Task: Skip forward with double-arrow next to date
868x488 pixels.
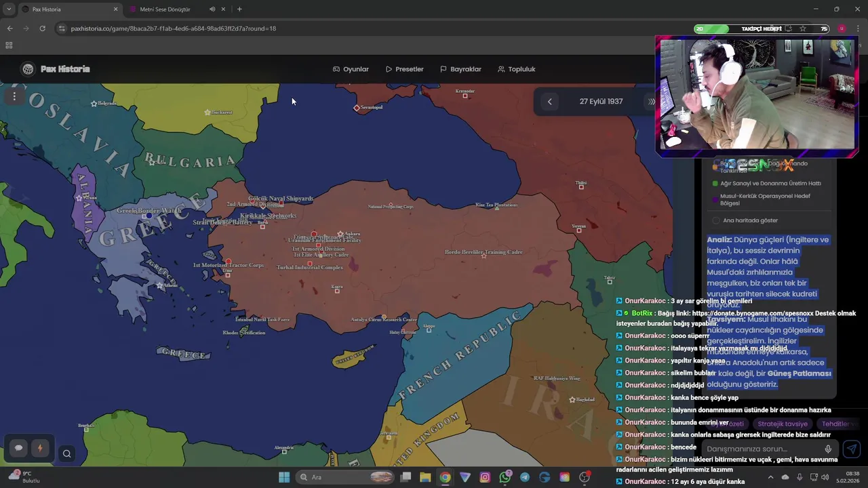Action: click(651, 102)
